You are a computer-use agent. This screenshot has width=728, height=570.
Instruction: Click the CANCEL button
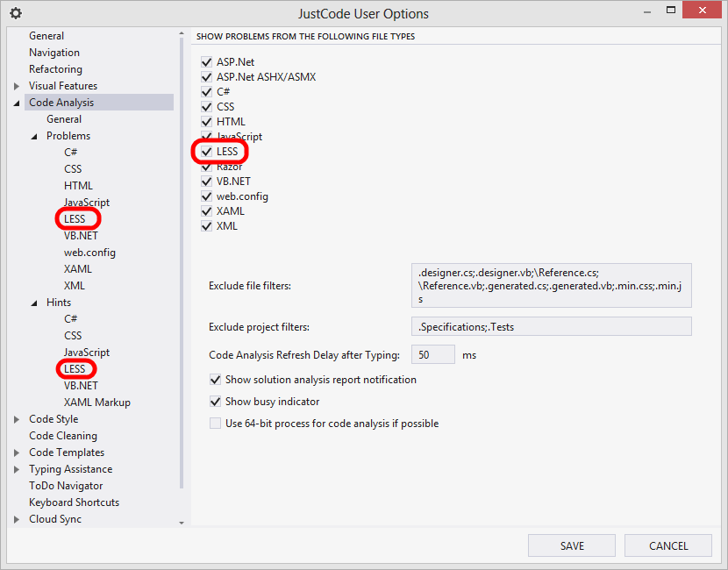(x=668, y=545)
